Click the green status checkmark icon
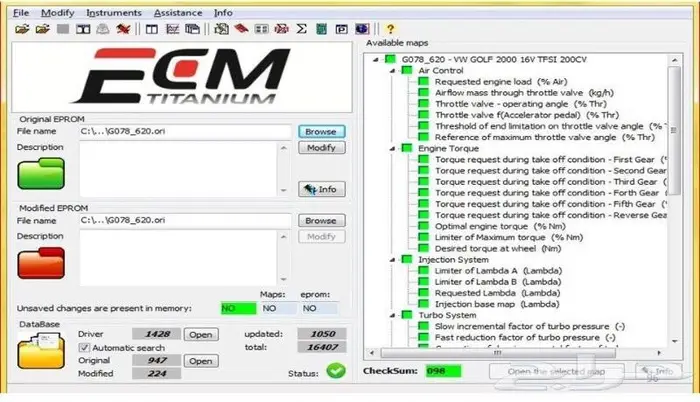700x402 pixels. click(335, 371)
